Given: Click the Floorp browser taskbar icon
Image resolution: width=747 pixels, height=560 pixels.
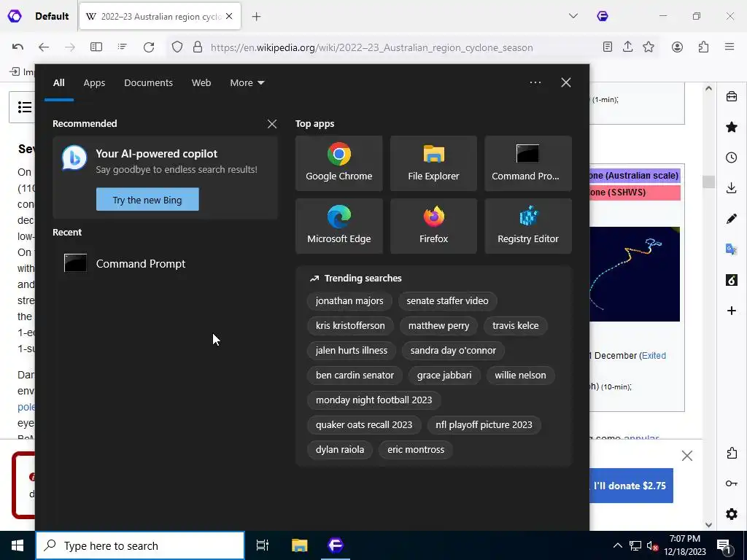Looking at the screenshot, I should pyautogui.click(x=336, y=545).
